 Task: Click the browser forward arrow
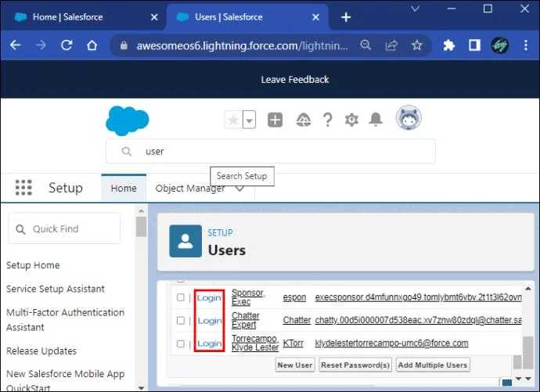click(41, 45)
